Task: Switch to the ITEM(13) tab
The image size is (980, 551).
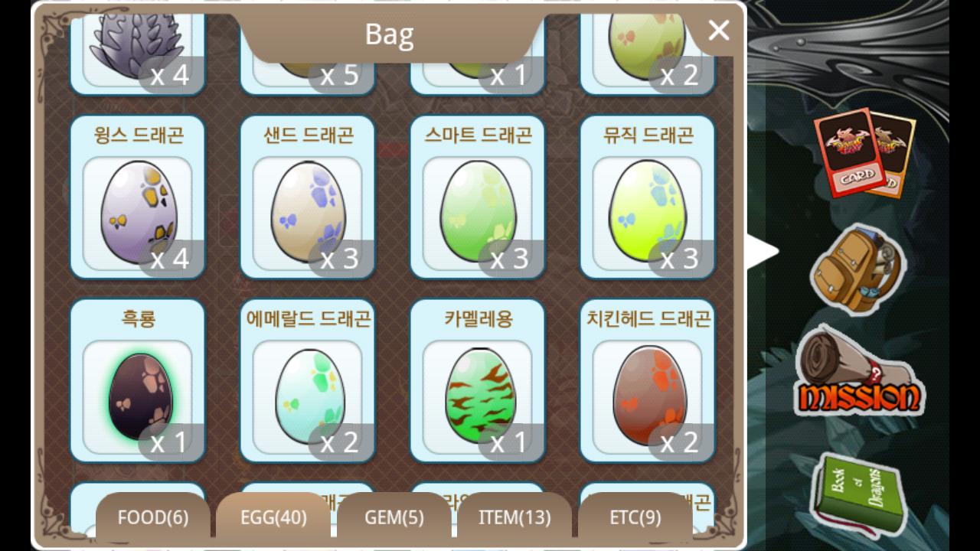Action: [514, 517]
